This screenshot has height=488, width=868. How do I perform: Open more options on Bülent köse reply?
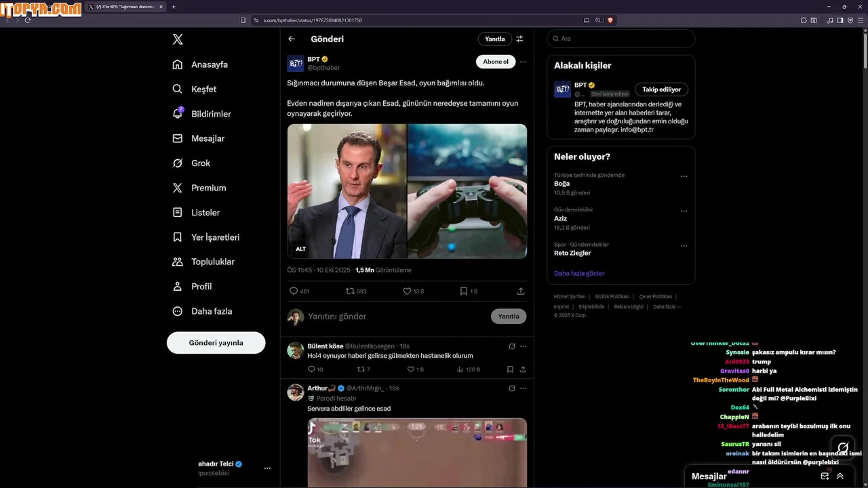[523, 346]
